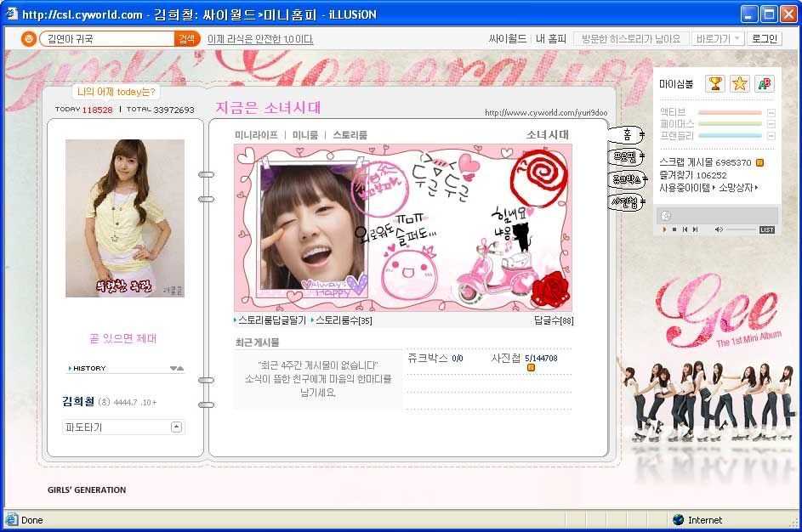Screen dimensions: 802x532
Task: Expand the HISTORY section arrow
Action: coord(70,368)
